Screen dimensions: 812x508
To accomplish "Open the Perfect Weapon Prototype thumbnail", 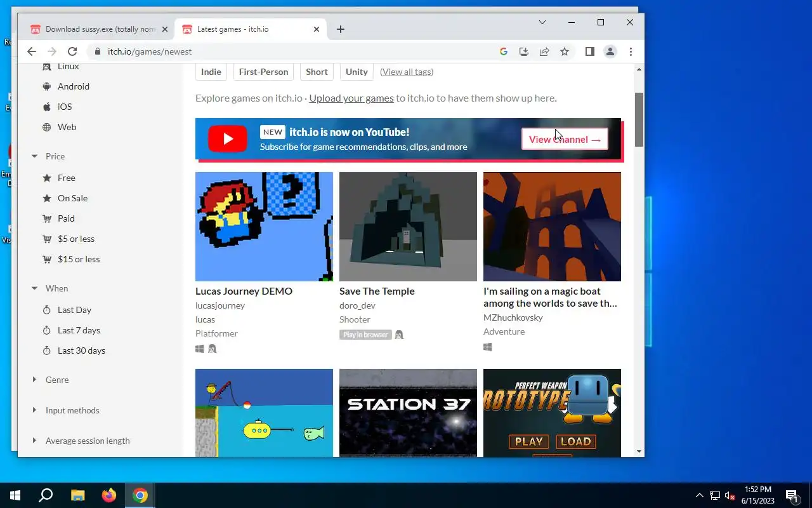I will pyautogui.click(x=552, y=413).
